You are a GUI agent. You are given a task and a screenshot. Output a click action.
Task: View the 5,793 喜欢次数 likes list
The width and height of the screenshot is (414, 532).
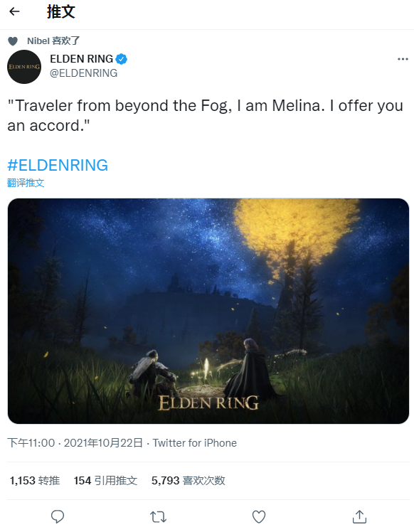click(x=189, y=480)
